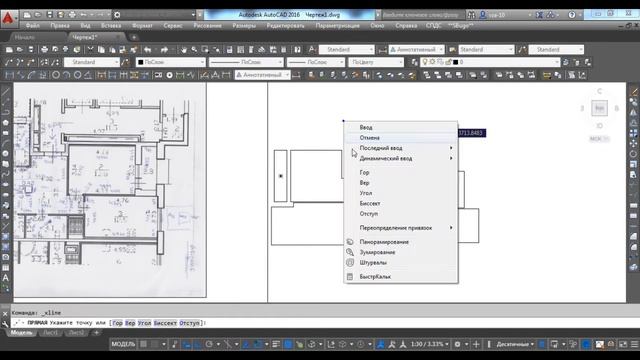Viewport: 640px width, 360px height.
Task: Open annotation scale 1:30 dropdown
Action: click(430, 344)
